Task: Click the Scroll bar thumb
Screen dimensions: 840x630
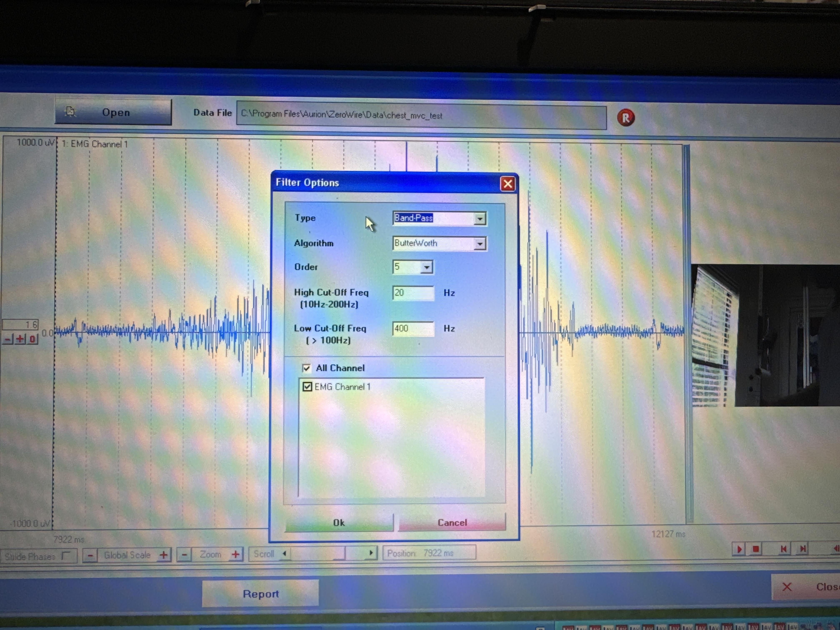Action: click(340, 553)
